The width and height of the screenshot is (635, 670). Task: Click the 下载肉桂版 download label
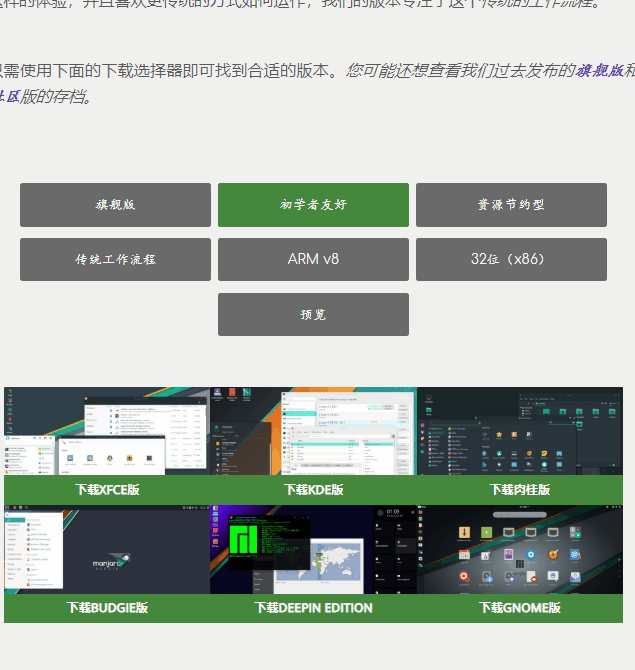[x=520, y=490]
